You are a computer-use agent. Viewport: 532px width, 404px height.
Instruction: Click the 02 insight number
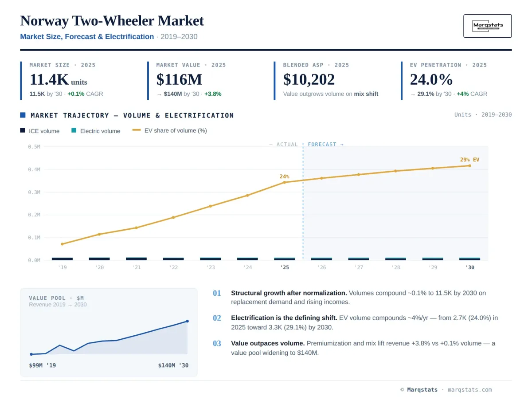(217, 318)
